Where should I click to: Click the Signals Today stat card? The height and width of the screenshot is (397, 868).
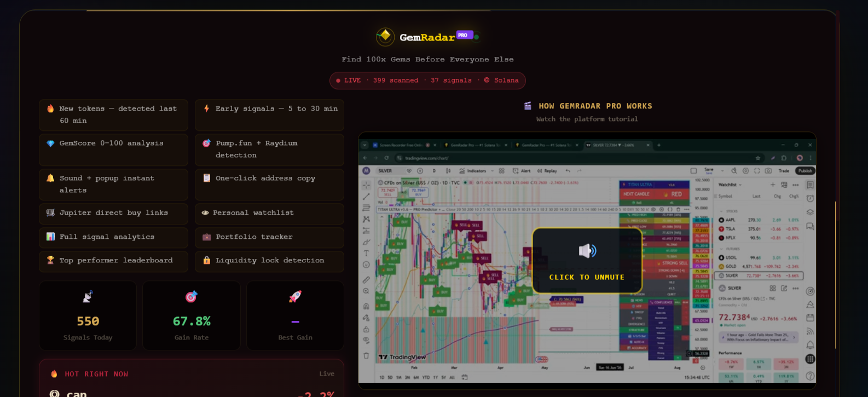pyautogui.click(x=88, y=315)
